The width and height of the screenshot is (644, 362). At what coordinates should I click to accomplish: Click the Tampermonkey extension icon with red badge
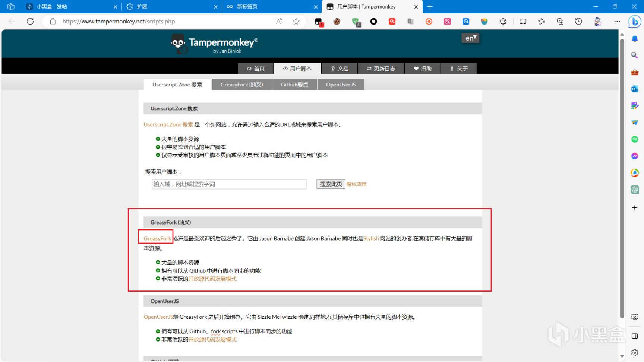click(x=318, y=22)
